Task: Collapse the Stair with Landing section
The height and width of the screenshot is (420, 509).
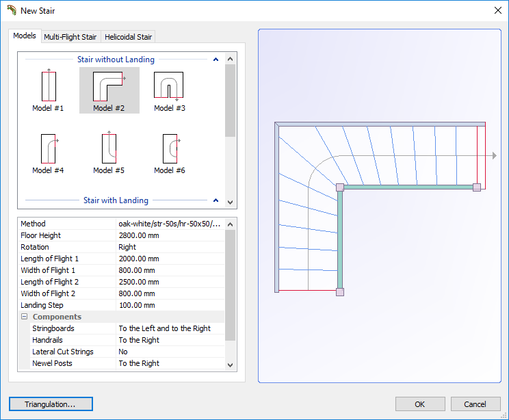Action: click(x=216, y=200)
